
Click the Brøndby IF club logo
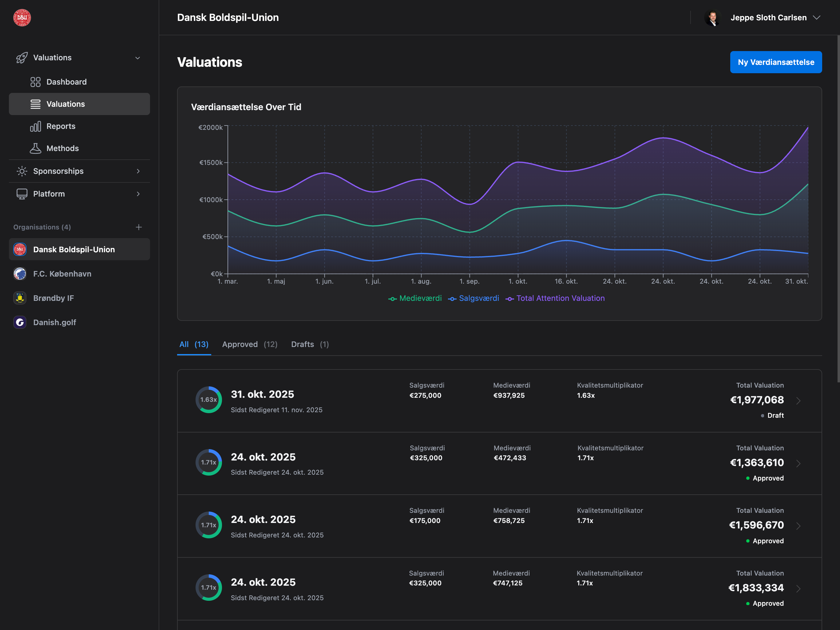pyautogui.click(x=20, y=298)
